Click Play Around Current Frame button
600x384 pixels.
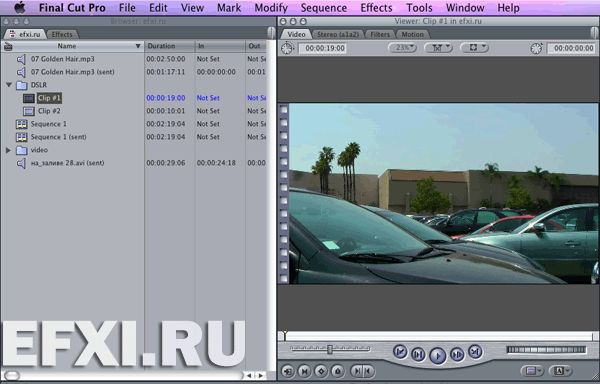pos(457,355)
